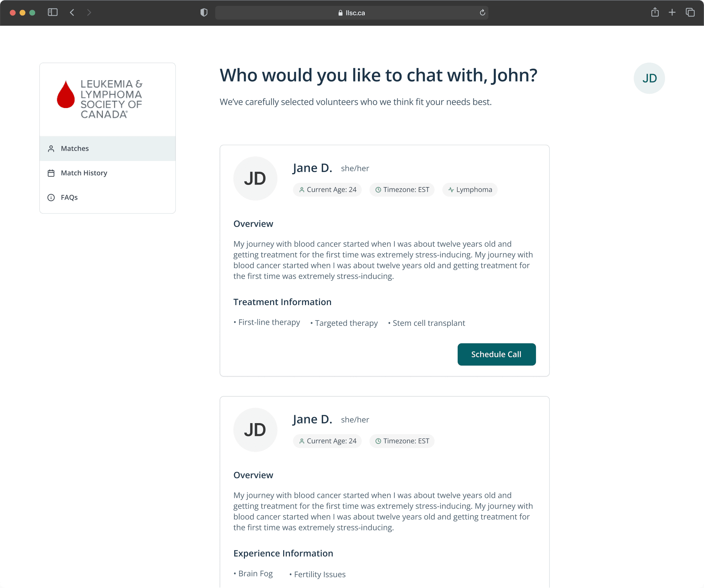Open a new tab with plus icon
The width and height of the screenshot is (704, 588).
[x=672, y=13]
